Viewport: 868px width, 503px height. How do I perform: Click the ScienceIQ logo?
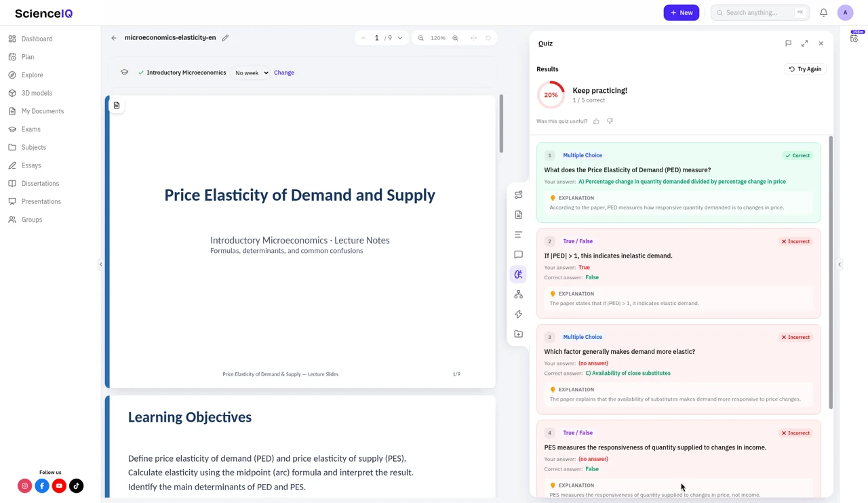coord(43,14)
